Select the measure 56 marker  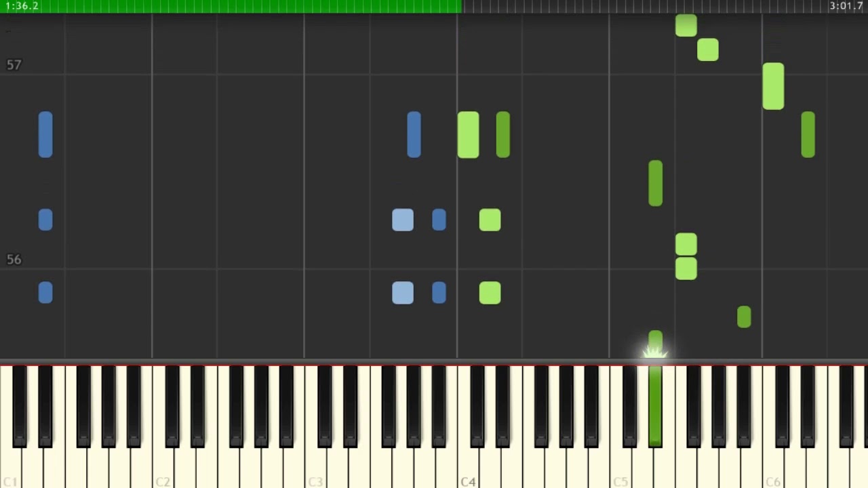click(14, 260)
